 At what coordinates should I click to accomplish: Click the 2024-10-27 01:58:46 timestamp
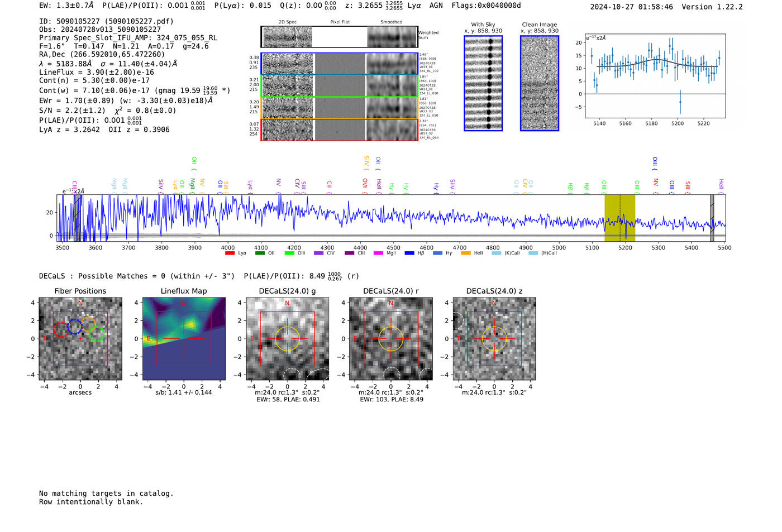point(631,7)
